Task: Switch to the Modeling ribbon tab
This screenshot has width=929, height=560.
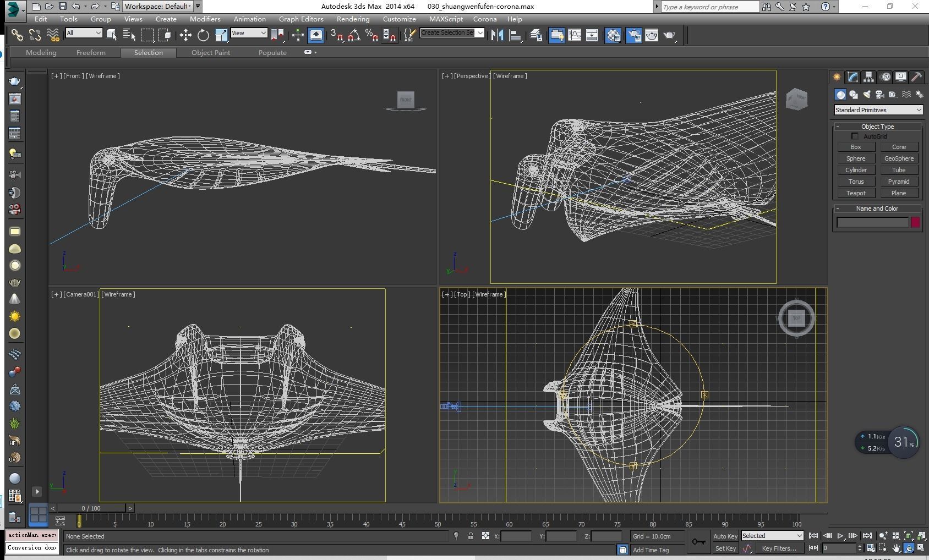Action: click(41, 52)
